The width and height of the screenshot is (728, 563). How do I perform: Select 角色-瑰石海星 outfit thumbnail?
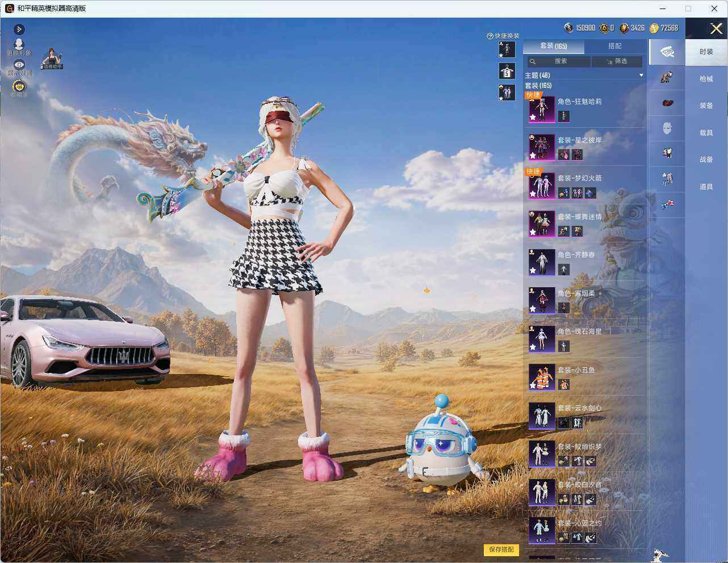click(542, 339)
